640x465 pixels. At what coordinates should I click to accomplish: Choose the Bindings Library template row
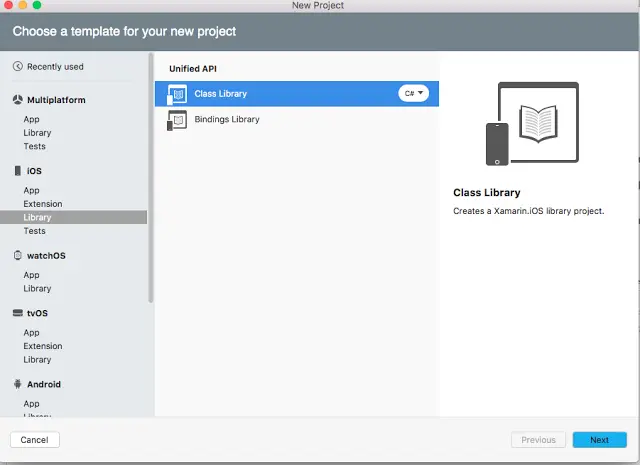pyautogui.click(x=297, y=120)
